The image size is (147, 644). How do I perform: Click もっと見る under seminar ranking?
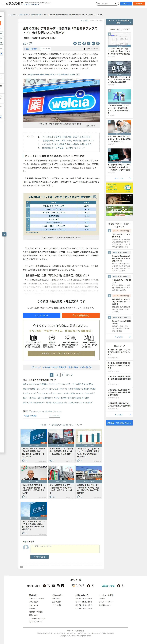click(x=119, y=337)
